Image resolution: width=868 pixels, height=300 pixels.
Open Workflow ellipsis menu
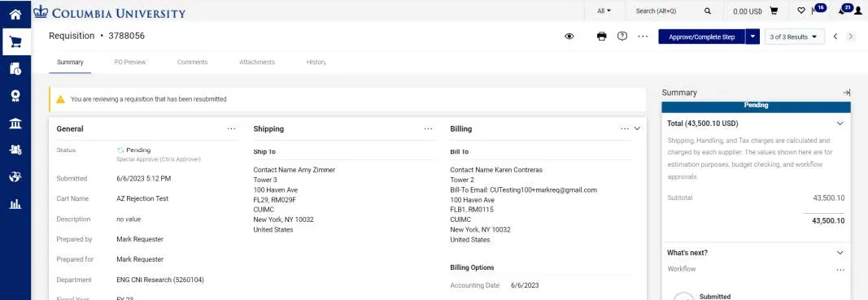pyautogui.click(x=840, y=270)
